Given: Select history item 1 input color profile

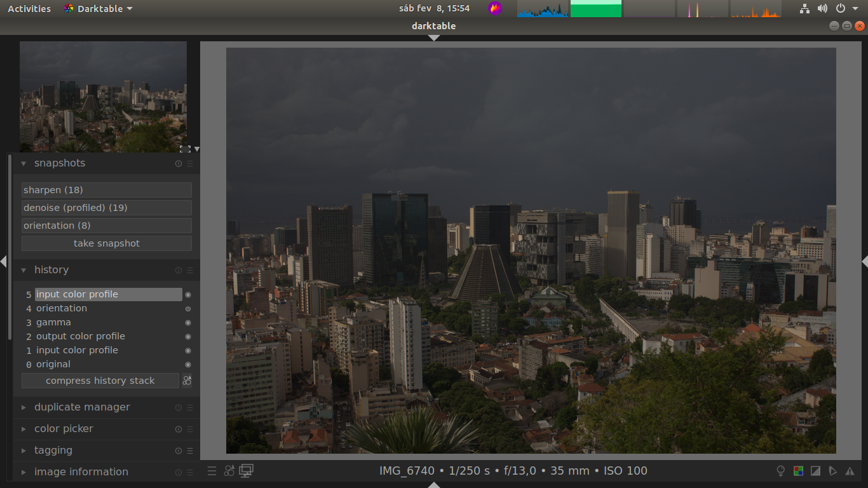Looking at the screenshot, I should [x=108, y=351].
